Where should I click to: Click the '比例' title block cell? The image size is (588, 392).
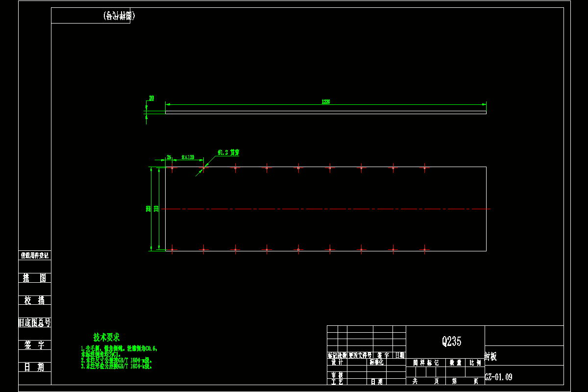(474, 363)
